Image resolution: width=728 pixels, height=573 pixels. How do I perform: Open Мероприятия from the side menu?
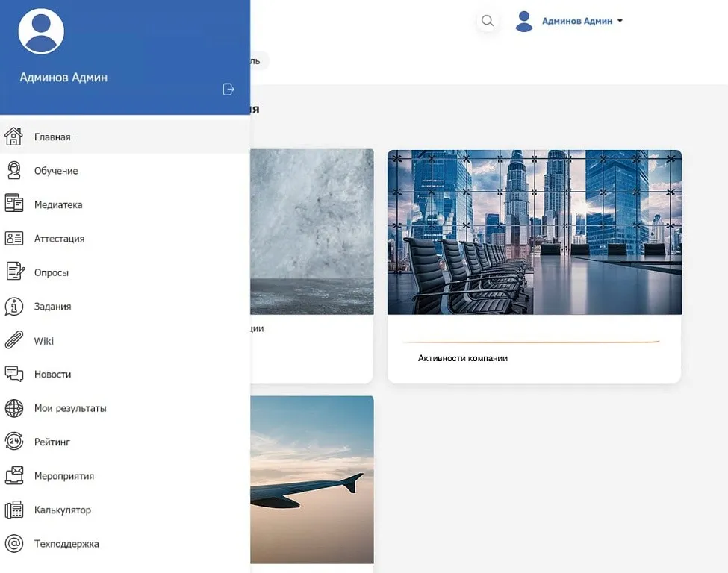(63, 476)
